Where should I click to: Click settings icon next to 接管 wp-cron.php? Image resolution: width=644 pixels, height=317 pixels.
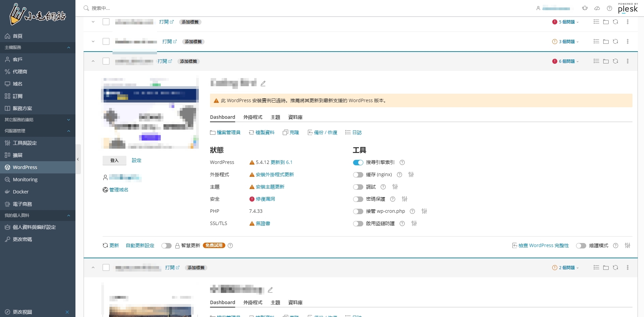[424, 211]
